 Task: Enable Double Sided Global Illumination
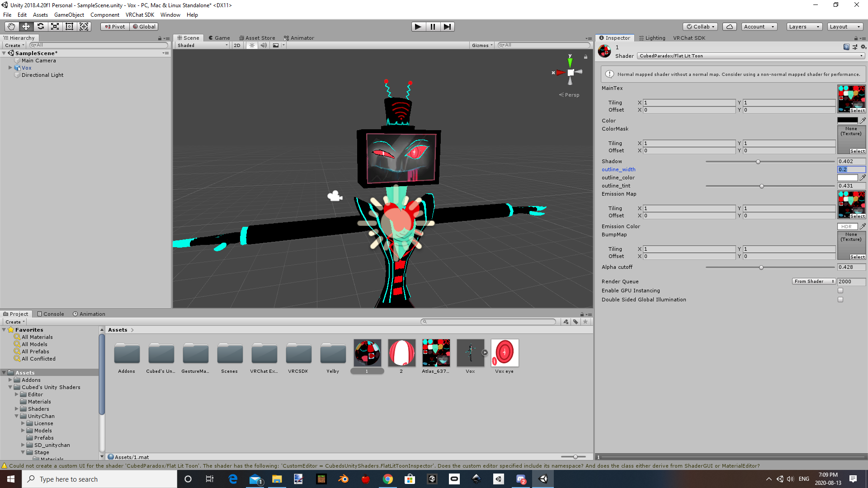point(840,300)
